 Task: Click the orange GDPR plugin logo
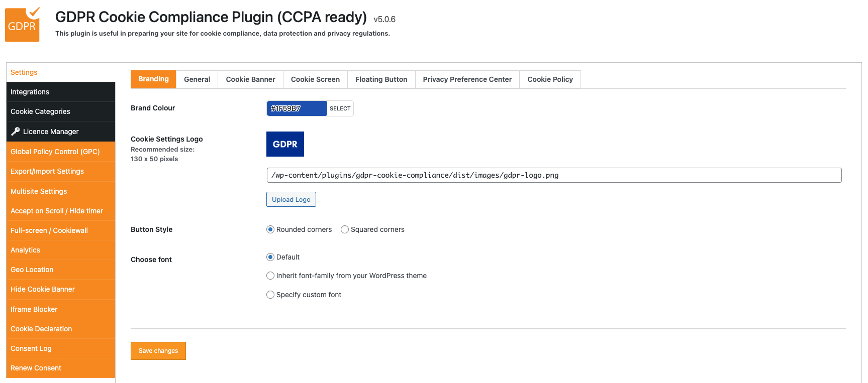[23, 24]
